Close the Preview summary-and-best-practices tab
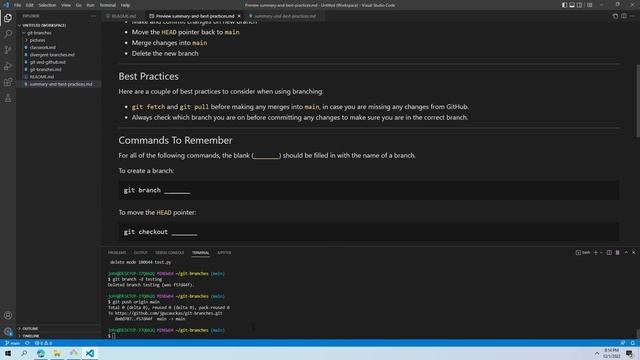This screenshot has width=640, height=360. [x=239, y=16]
